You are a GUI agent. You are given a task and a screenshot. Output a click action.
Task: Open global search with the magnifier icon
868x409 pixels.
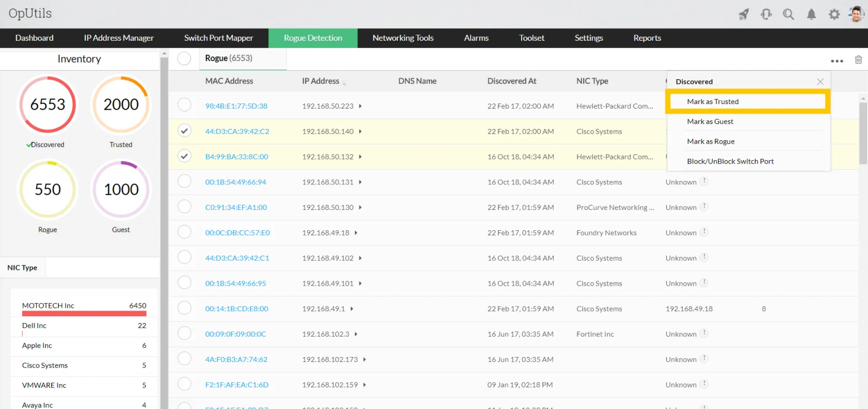tap(788, 14)
